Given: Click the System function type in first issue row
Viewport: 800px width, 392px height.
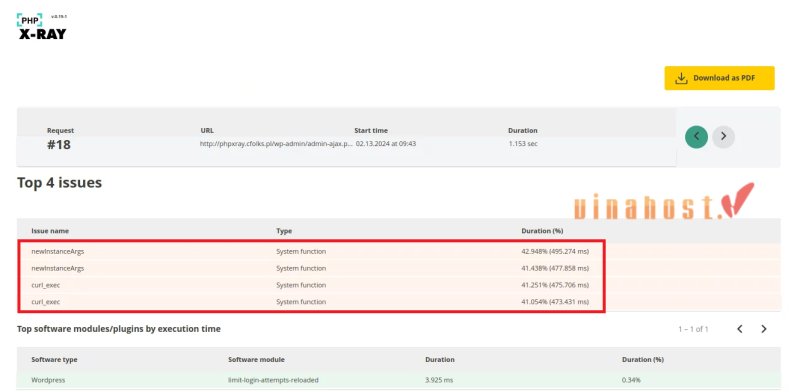Looking at the screenshot, I should point(301,252).
